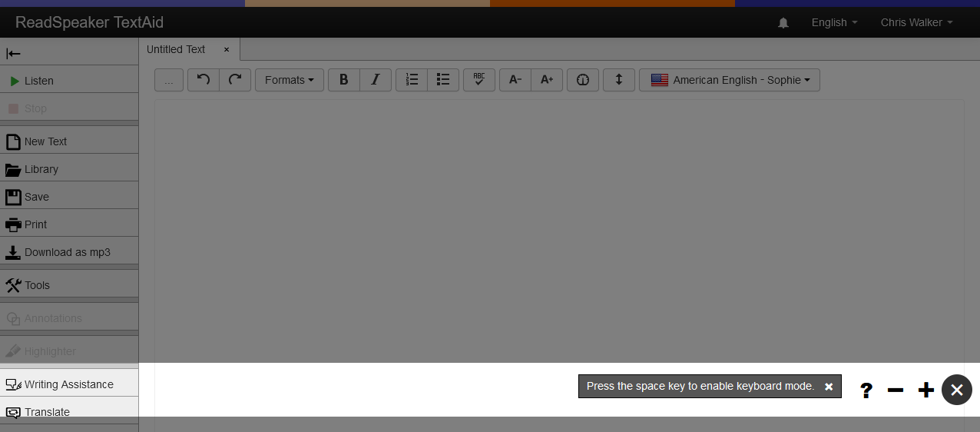Open Writing Assistance

click(69, 384)
